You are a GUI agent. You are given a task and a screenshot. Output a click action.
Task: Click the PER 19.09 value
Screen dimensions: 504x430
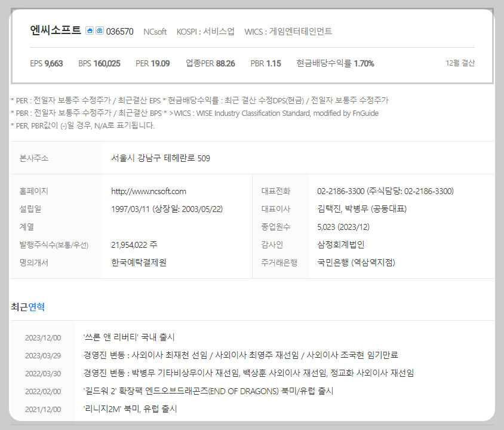coord(153,63)
